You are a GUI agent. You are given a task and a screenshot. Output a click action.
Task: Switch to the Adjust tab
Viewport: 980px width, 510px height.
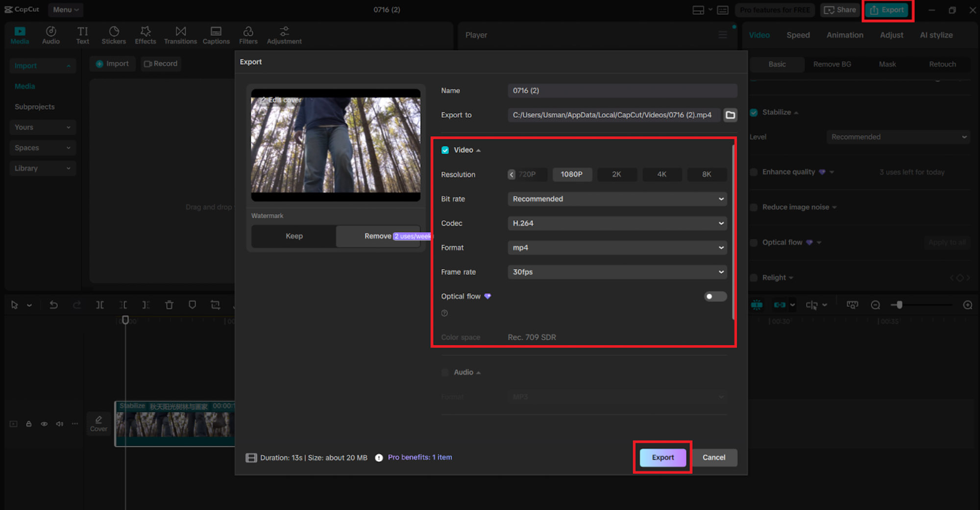coord(891,35)
